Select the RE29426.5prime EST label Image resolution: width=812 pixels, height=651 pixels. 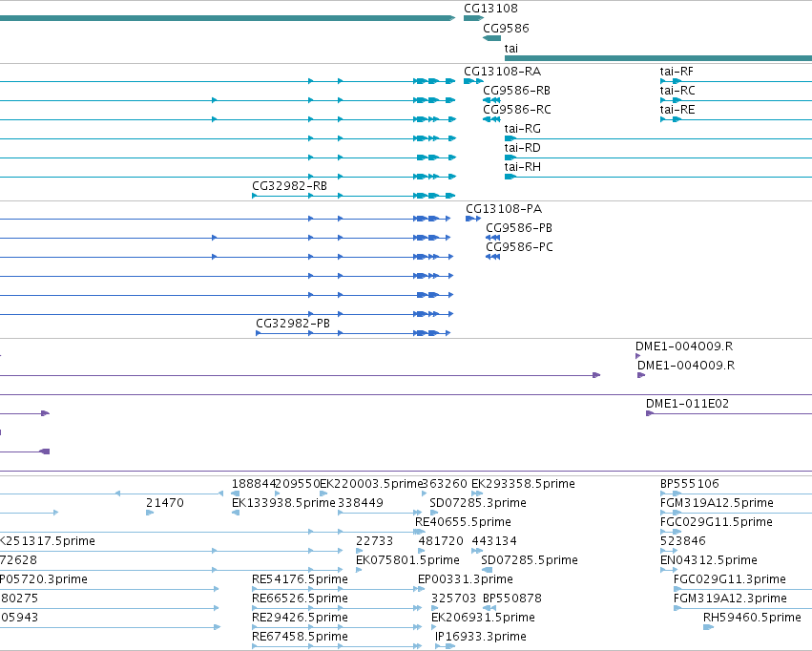click(300, 618)
